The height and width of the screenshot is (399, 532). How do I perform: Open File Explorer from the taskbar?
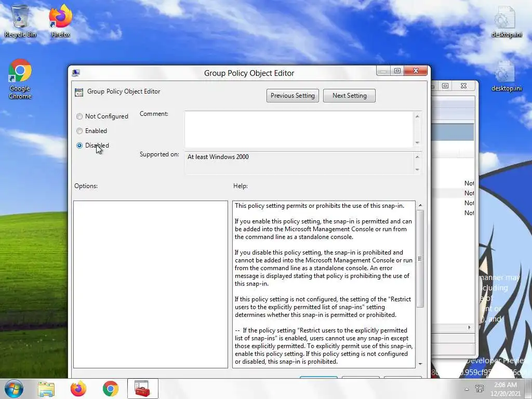(46, 389)
